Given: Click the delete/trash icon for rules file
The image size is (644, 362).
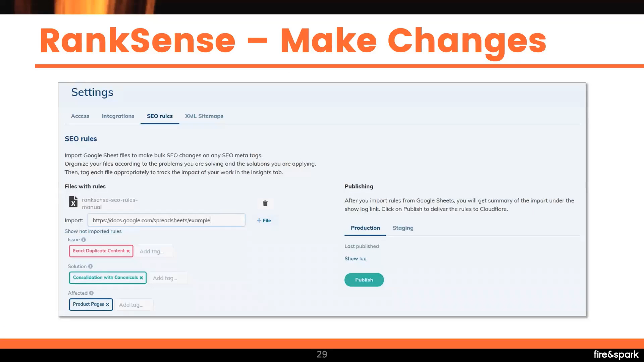Looking at the screenshot, I should click(265, 203).
